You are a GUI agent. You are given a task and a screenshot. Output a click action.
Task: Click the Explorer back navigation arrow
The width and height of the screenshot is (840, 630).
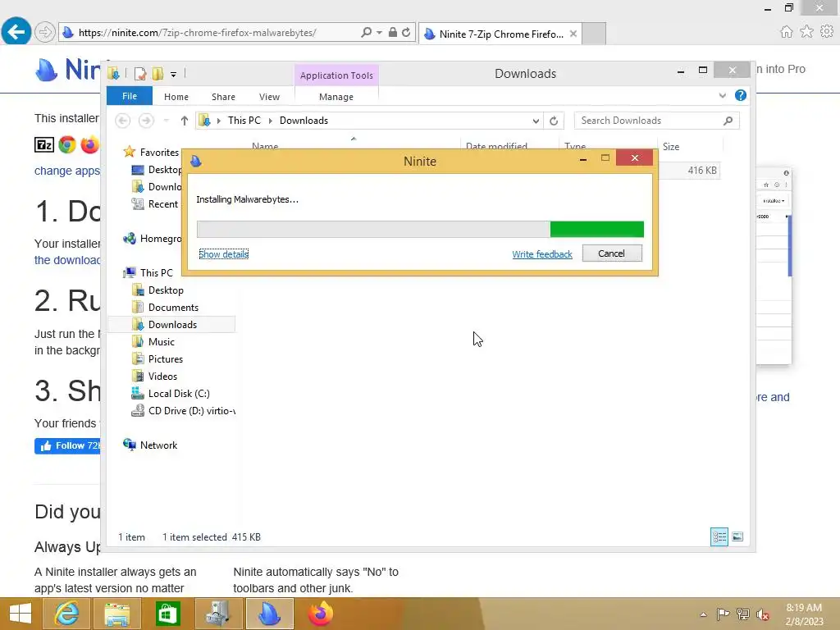[x=123, y=121]
